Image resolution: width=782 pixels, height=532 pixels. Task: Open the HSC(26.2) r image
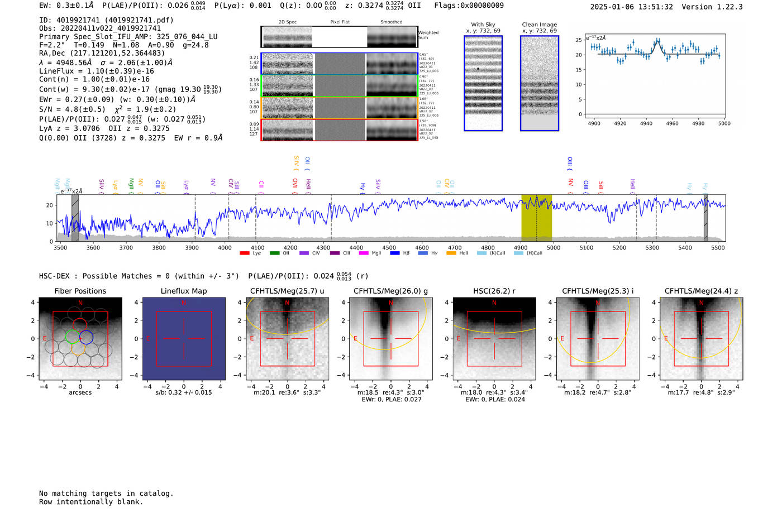[x=494, y=338]
